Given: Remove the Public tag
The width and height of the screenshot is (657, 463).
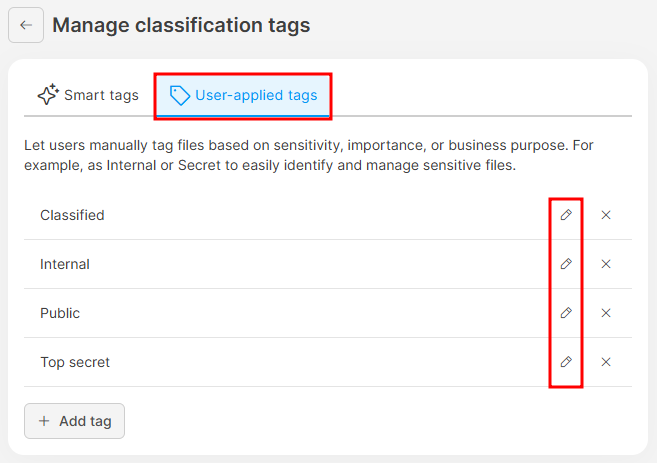Looking at the screenshot, I should tap(606, 313).
